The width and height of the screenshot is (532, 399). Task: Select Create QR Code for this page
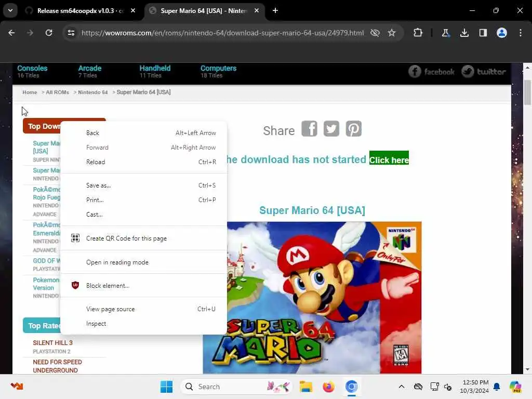pos(143,238)
